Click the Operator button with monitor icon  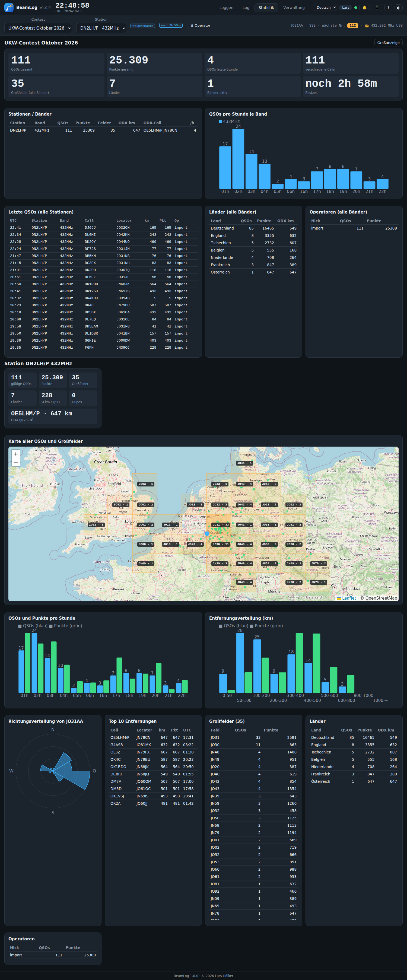pos(200,26)
